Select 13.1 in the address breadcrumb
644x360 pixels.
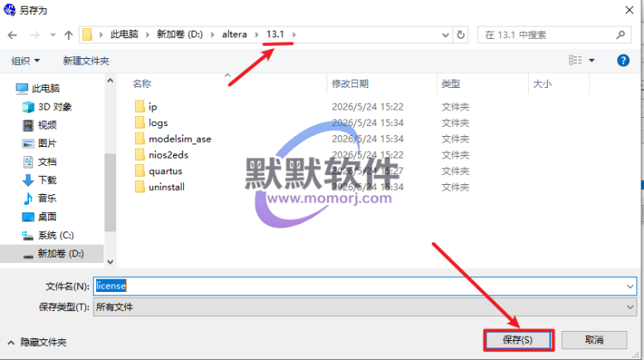(x=275, y=35)
